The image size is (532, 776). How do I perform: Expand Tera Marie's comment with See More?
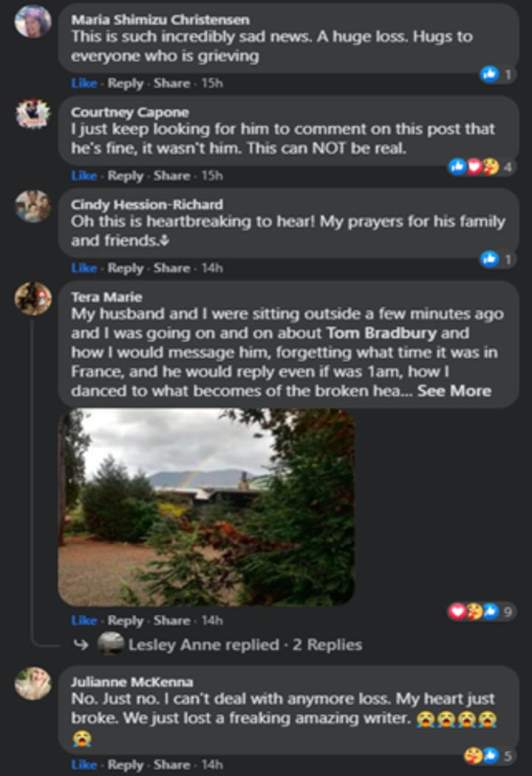point(454,391)
